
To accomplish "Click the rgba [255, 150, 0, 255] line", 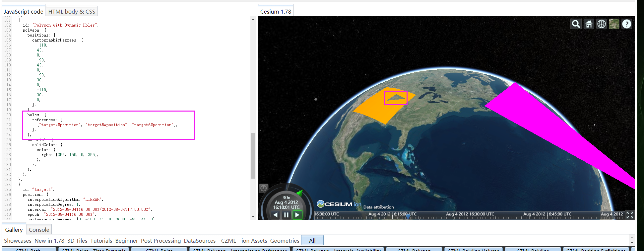I will click(x=70, y=155).
